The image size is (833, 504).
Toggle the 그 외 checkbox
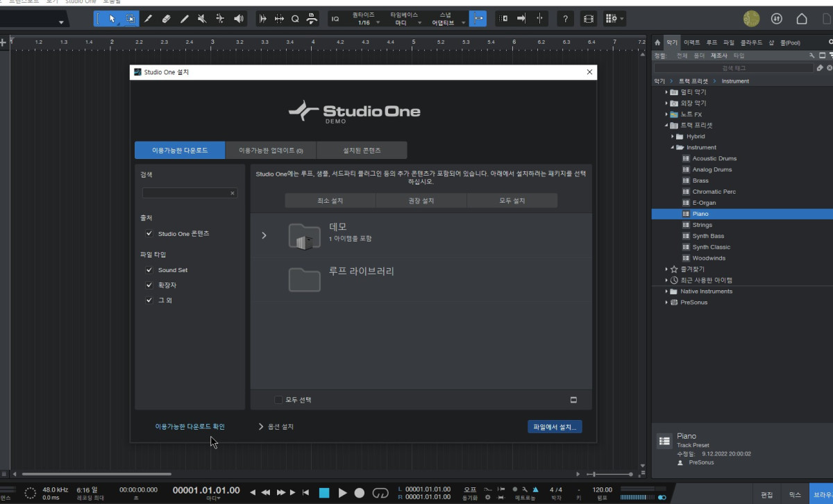click(x=149, y=301)
